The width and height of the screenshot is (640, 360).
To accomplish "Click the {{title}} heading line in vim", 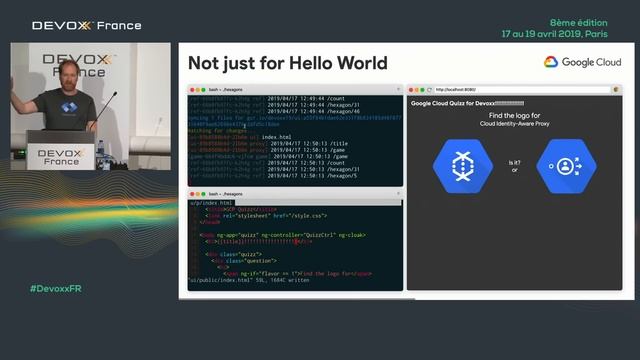I will click(x=258, y=242).
